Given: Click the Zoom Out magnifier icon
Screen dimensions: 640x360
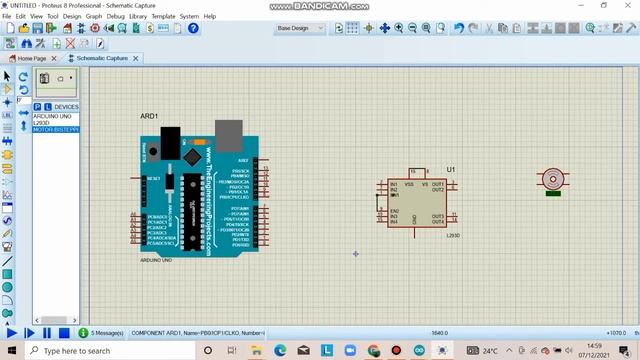Looking at the screenshot, I should (x=412, y=28).
